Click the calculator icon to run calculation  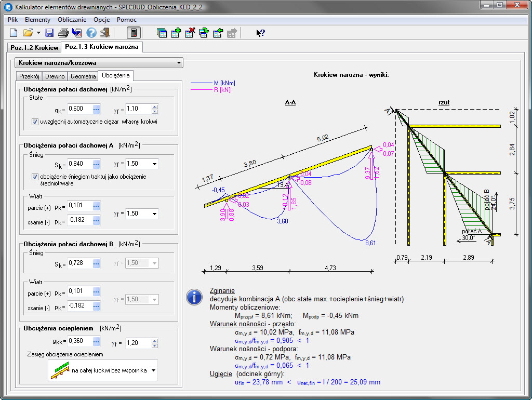pos(134,33)
